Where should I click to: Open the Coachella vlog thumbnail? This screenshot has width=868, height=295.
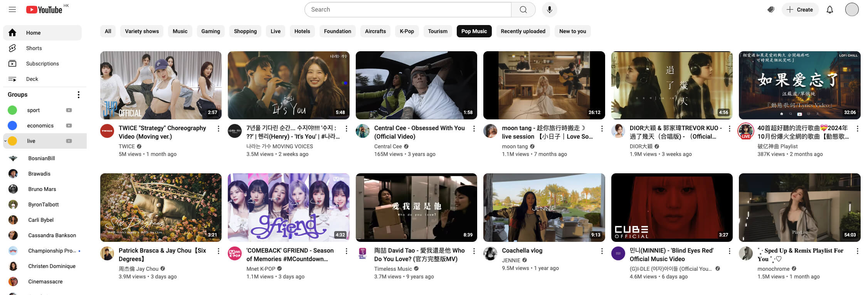point(544,208)
